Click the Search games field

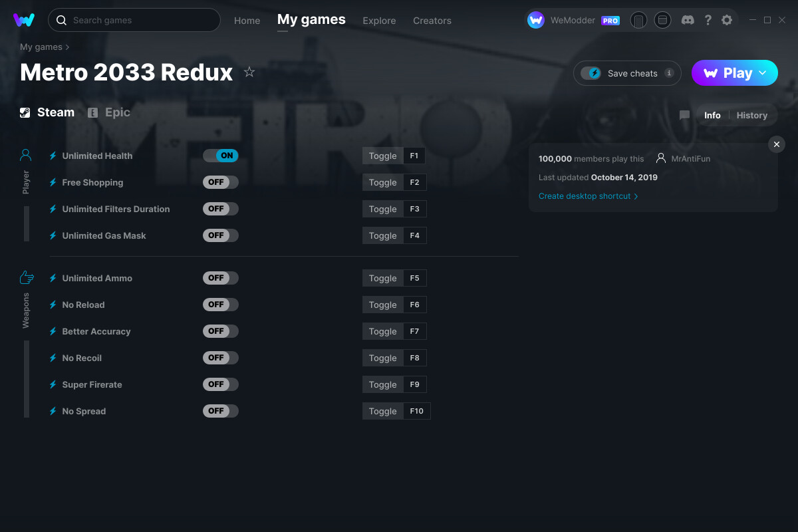(x=134, y=20)
